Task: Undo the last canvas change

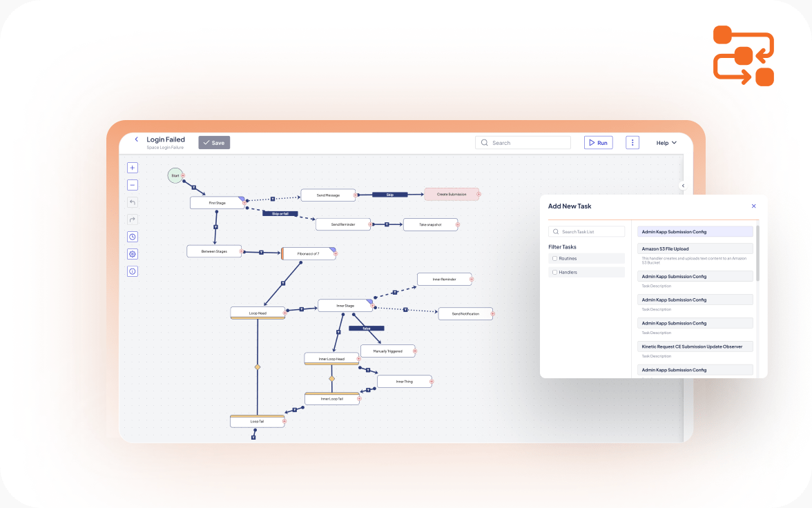Action: tap(133, 202)
